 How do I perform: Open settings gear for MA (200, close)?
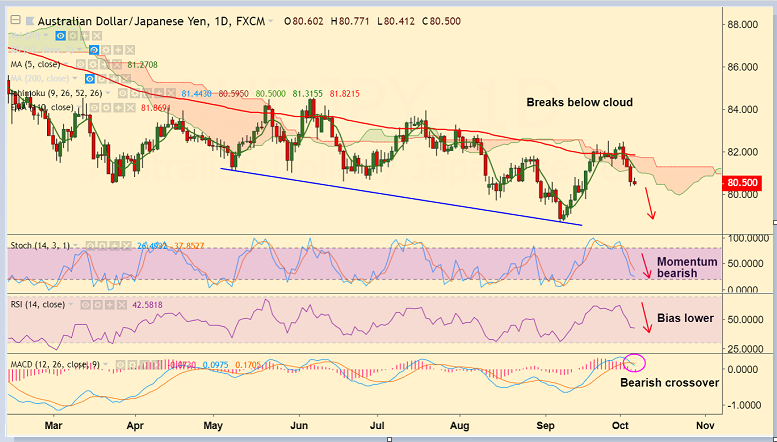102,79
